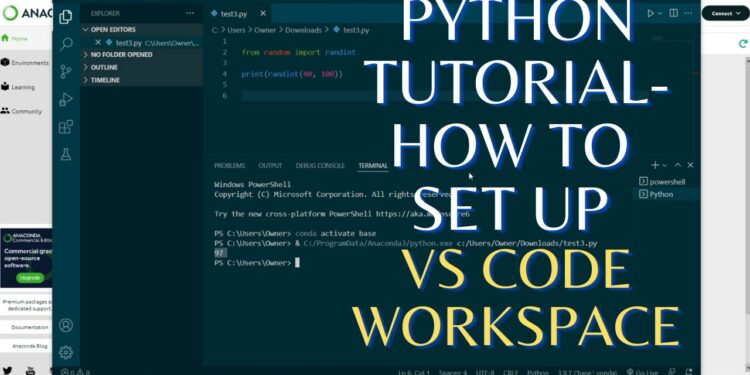Click the green Upgrade button in Anaconda
Viewport: 750px width, 375px height.
tap(30, 278)
